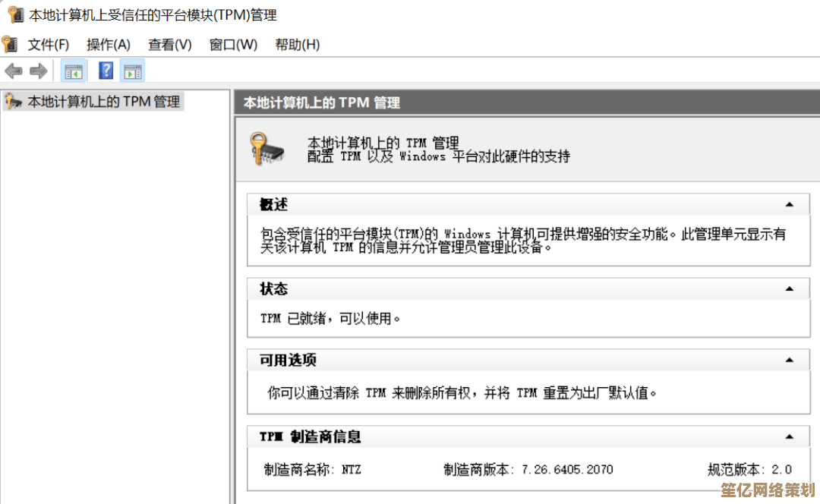Toggle the console tree pane icon
The height and width of the screenshot is (504, 820).
(x=73, y=71)
